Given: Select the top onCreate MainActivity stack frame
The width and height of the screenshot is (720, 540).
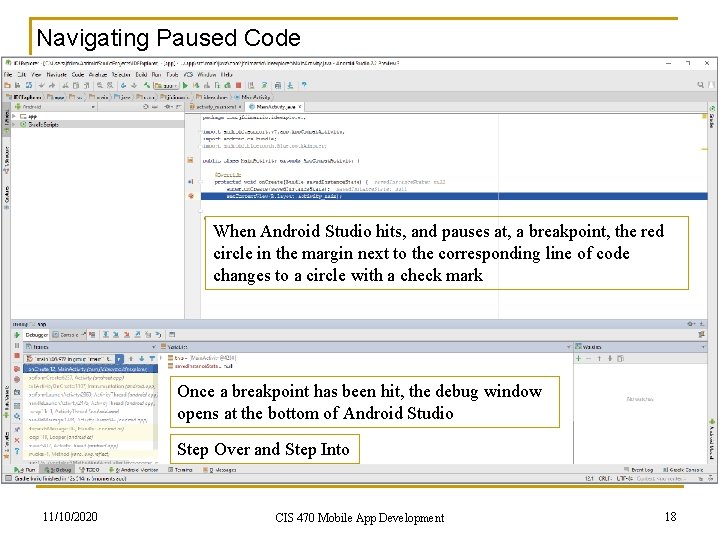Looking at the screenshot, I should pos(90,369).
